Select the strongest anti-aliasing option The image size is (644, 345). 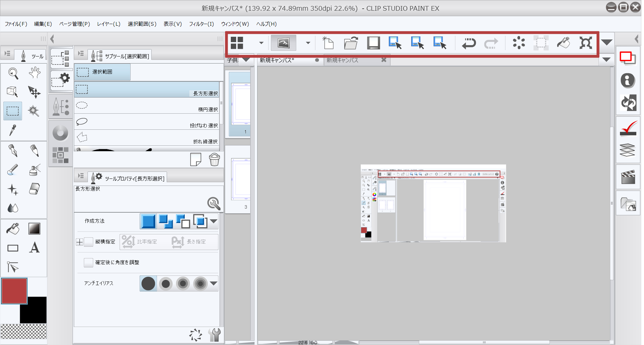pyautogui.click(x=200, y=284)
